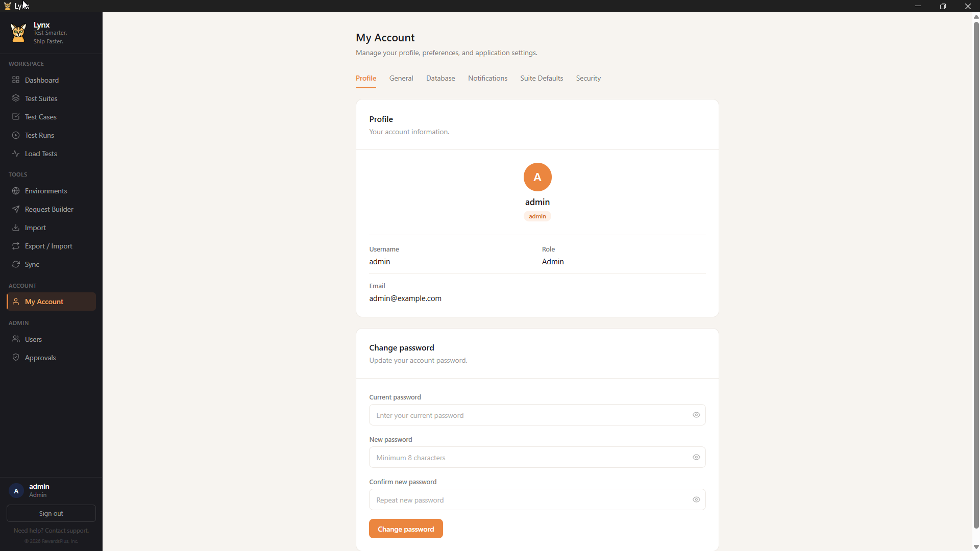Select the Import tool

35,227
